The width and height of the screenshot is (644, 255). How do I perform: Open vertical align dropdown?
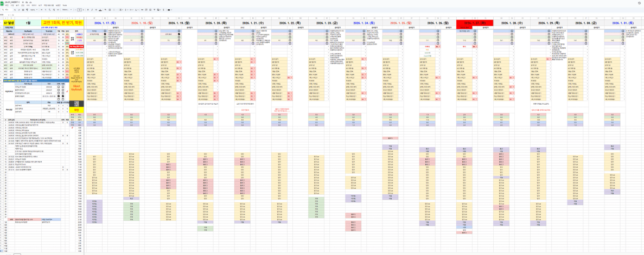point(126,10)
